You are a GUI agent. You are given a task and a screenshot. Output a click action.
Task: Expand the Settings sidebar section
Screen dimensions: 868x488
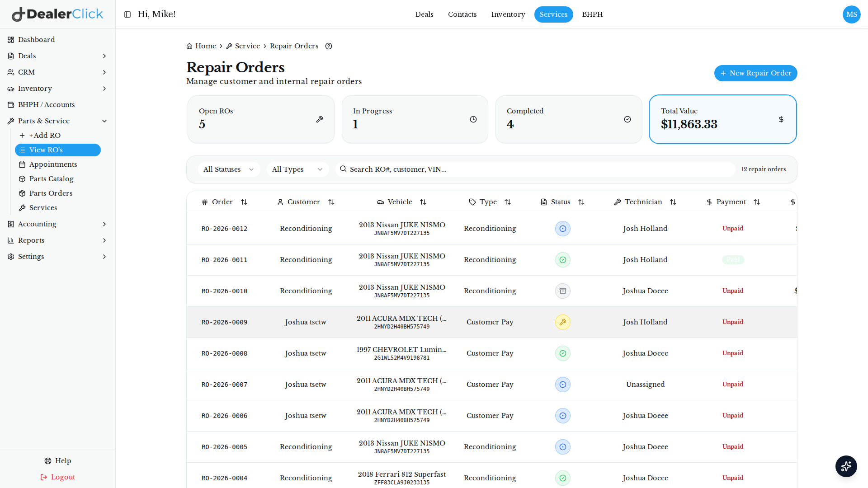(57, 257)
